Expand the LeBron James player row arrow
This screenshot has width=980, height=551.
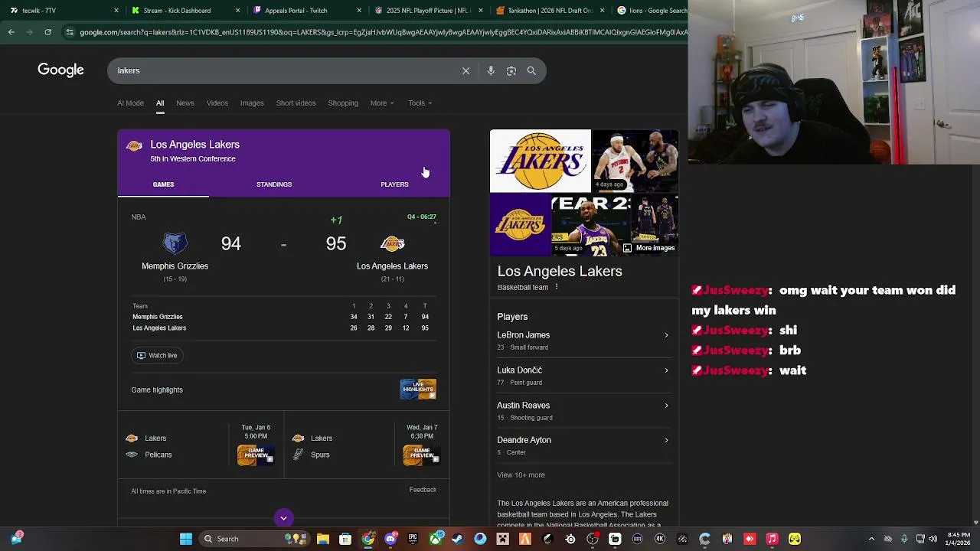pos(666,335)
